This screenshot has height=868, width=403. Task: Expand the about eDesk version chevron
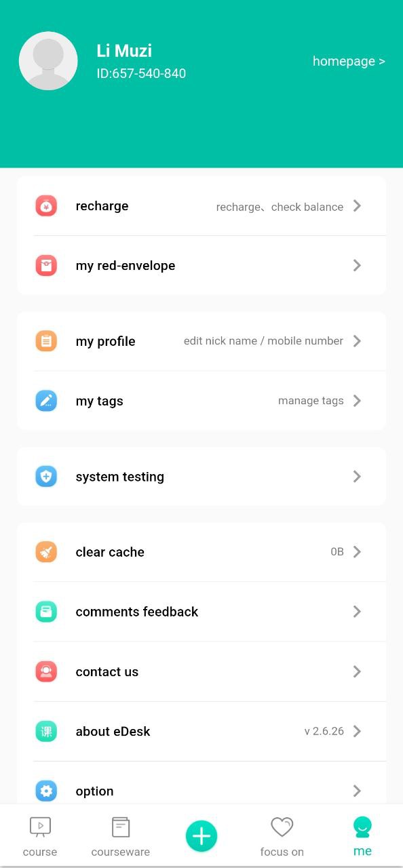358,731
